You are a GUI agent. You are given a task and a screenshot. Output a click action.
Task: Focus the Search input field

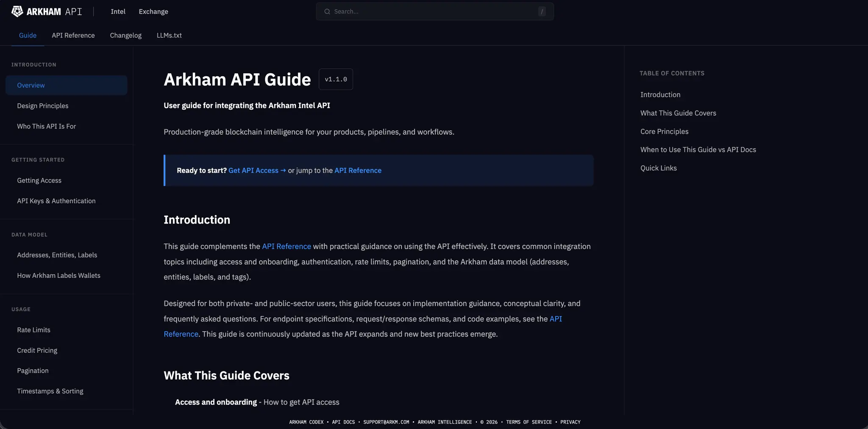(434, 11)
